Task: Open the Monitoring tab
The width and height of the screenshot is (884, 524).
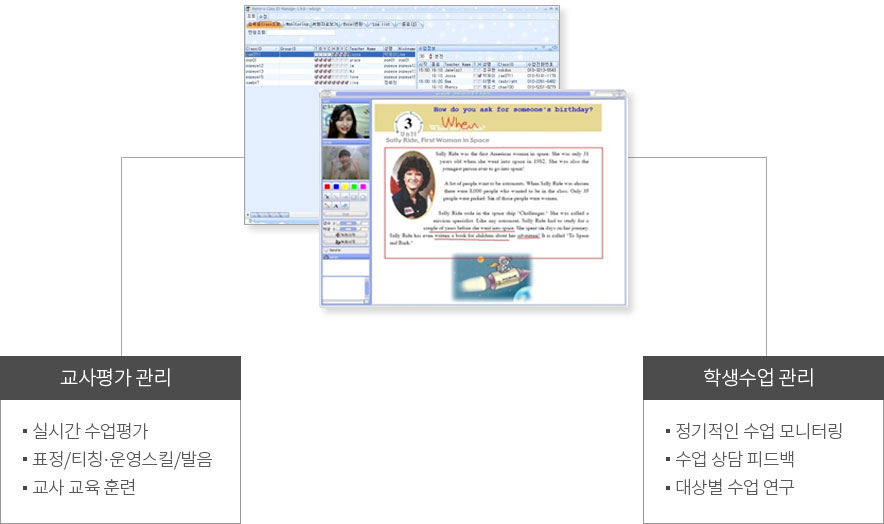Action: (x=297, y=23)
